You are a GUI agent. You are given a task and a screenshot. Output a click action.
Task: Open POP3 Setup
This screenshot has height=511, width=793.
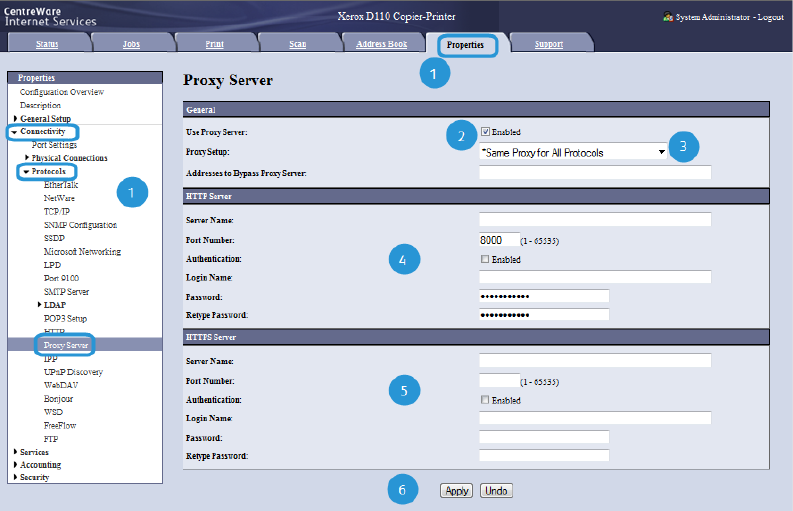65,319
